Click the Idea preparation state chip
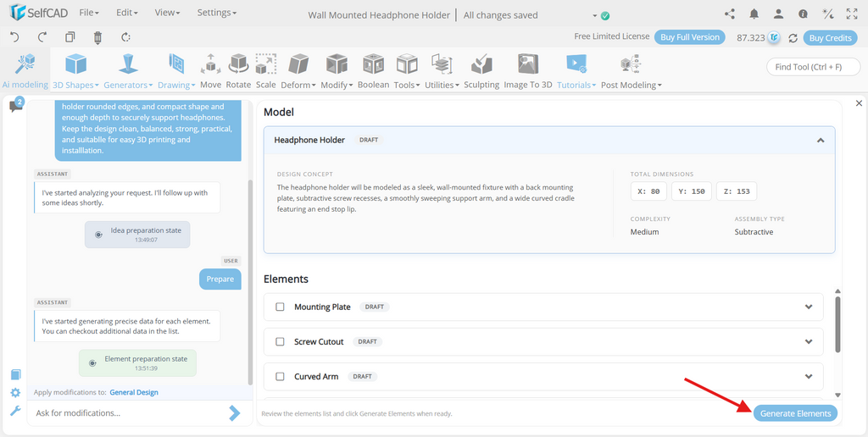868x437 pixels. click(137, 235)
